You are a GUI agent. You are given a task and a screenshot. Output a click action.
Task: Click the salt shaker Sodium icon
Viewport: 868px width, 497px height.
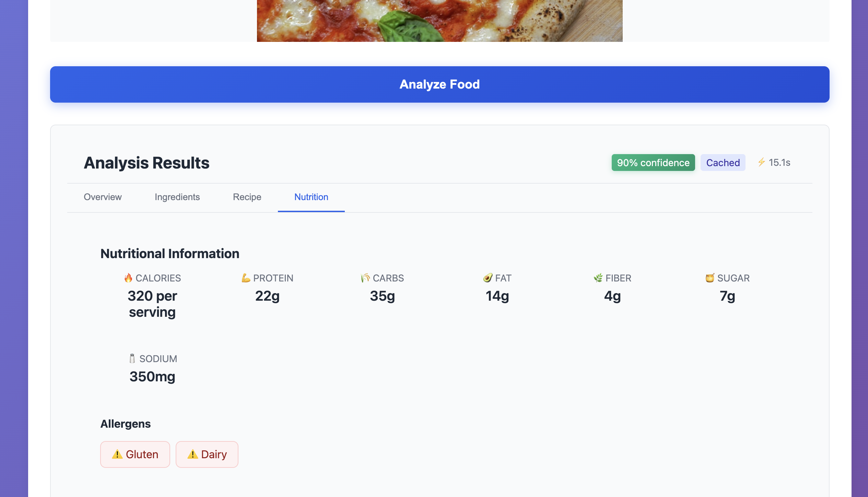pos(132,358)
